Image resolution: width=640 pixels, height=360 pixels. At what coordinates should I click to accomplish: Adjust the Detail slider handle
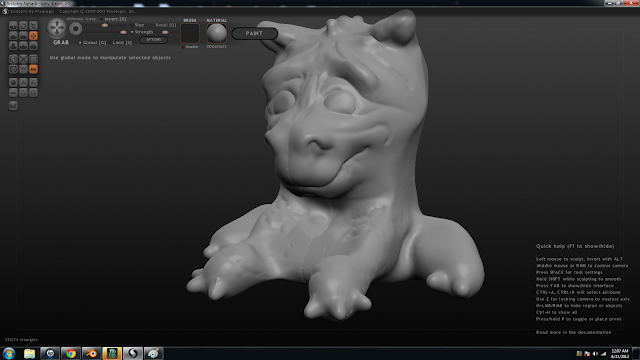[x=165, y=32]
